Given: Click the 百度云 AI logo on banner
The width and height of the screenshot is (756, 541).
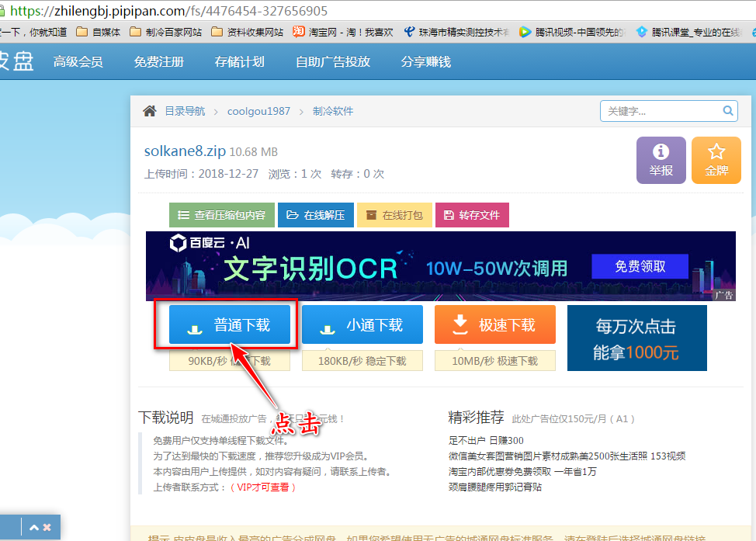Looking at the screenshot, I should pyautogui.click(x=210, y=242).
